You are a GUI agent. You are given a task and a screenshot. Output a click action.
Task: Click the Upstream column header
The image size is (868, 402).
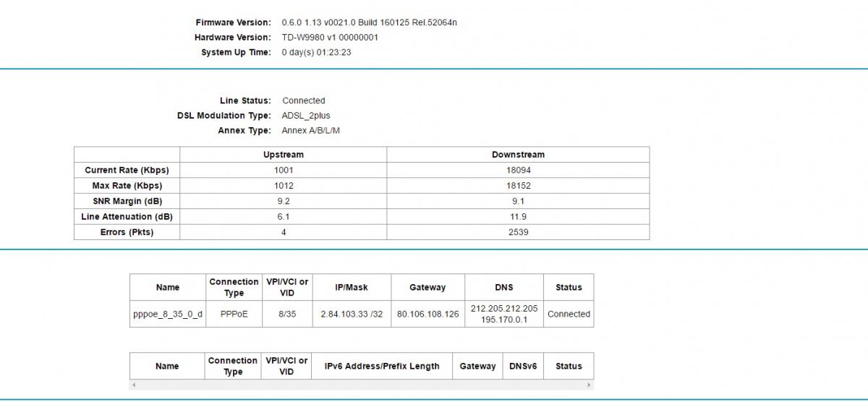283,155
